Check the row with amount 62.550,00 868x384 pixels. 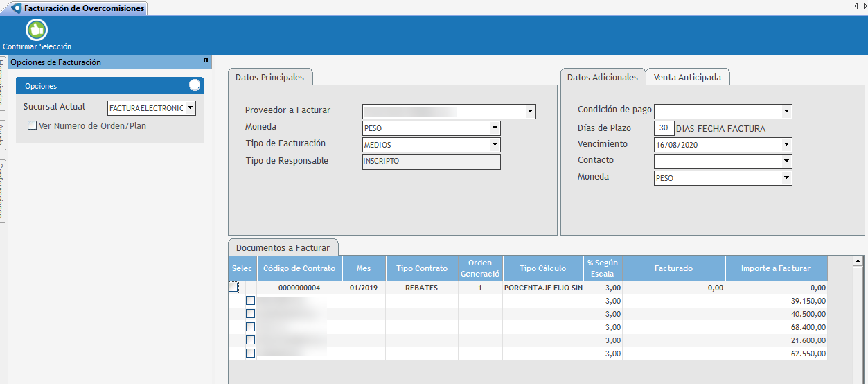[250, 354]
